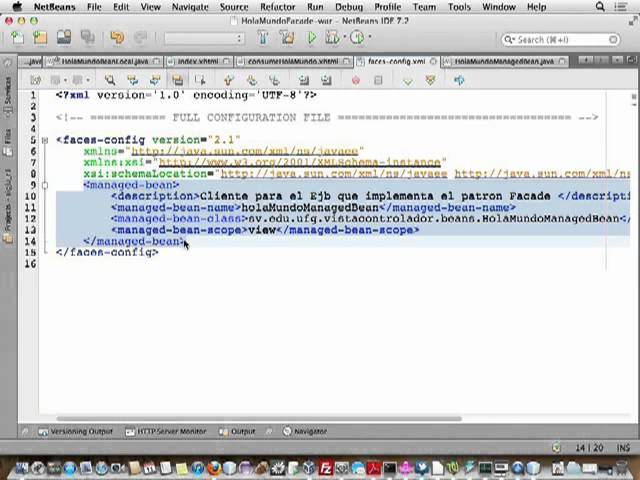Open the project configuration combo box
The image size is (640, 480).
click(204, 39)
